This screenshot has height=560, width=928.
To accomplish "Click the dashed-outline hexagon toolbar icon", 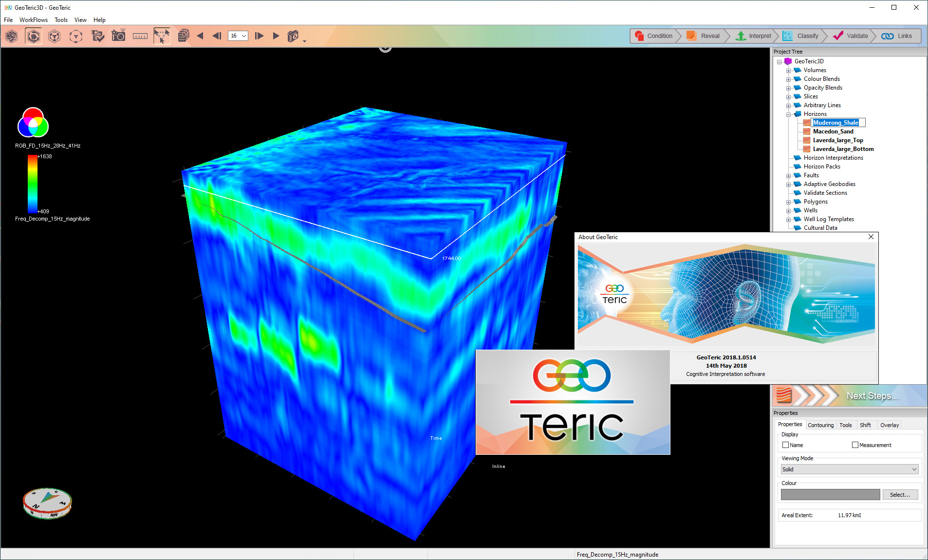I will tap(76, 36).
